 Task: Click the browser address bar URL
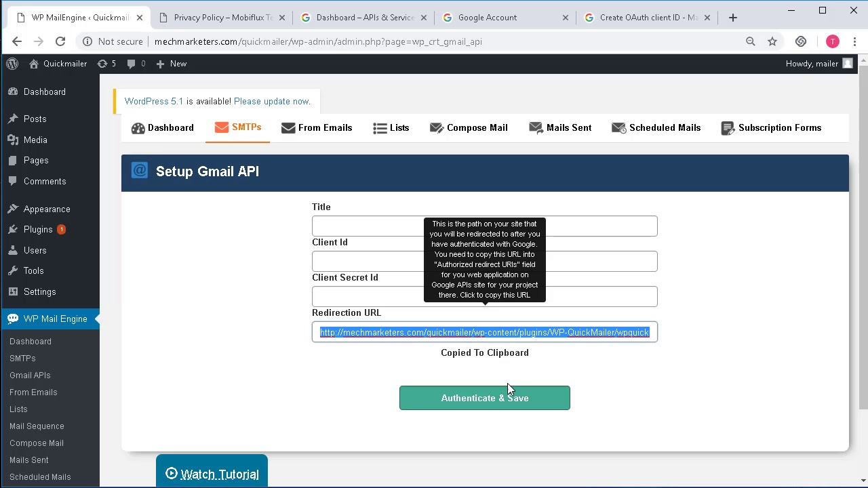pos(318,41)
